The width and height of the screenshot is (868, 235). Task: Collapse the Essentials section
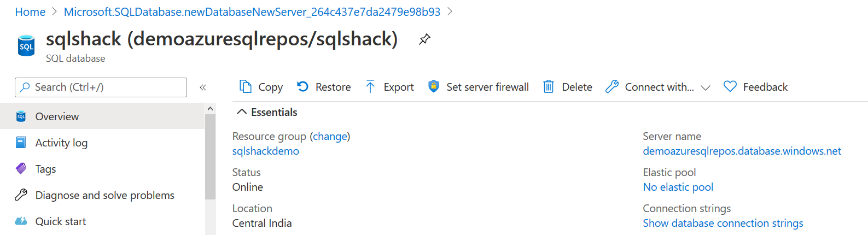(x=241, y=112)
